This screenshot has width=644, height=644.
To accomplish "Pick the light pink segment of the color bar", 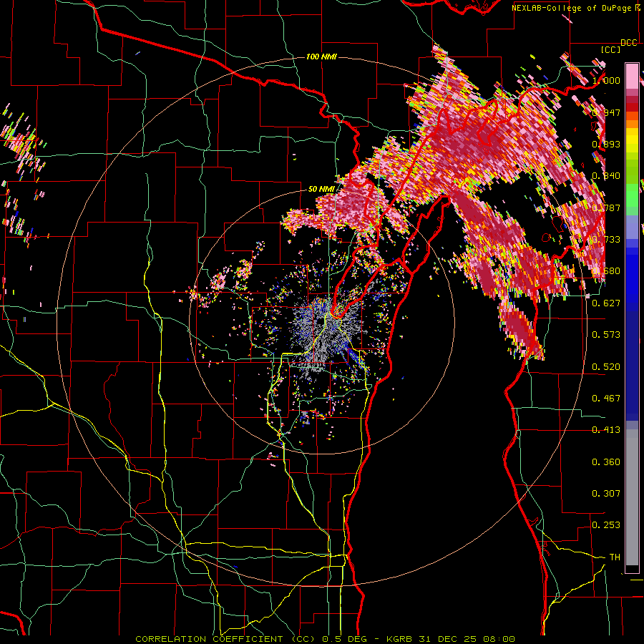I will tap(632, 76).
